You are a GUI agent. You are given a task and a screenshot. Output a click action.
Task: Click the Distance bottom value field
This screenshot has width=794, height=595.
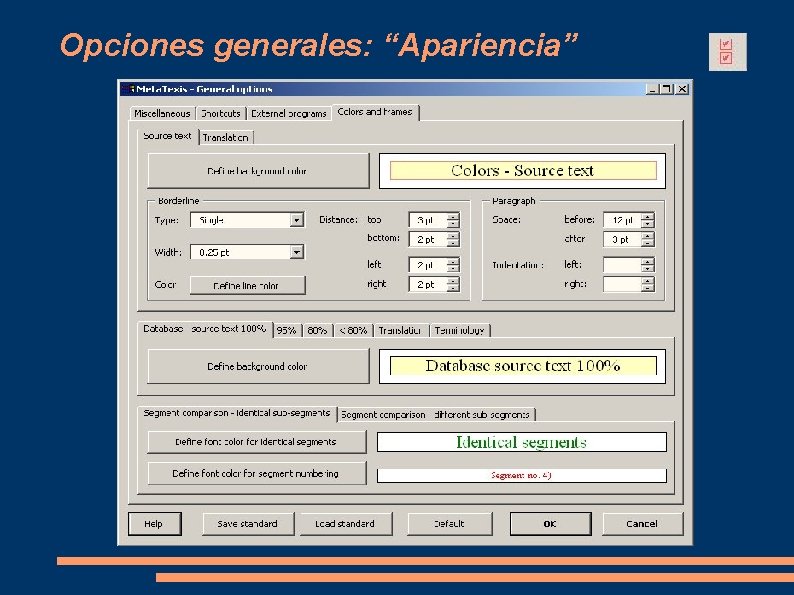[428, 239]
